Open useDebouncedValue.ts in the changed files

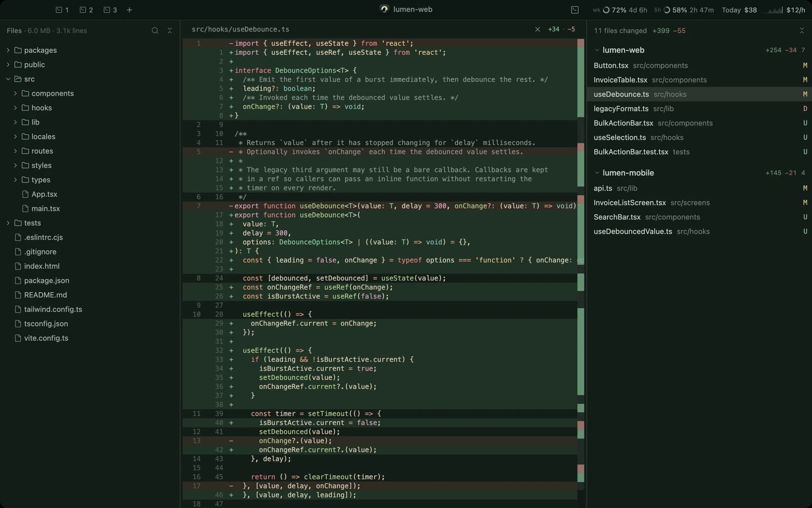699,231
